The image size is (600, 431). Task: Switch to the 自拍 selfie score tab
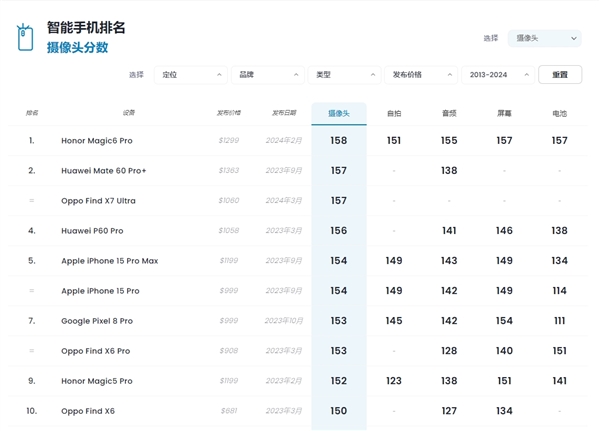(394, 114)
